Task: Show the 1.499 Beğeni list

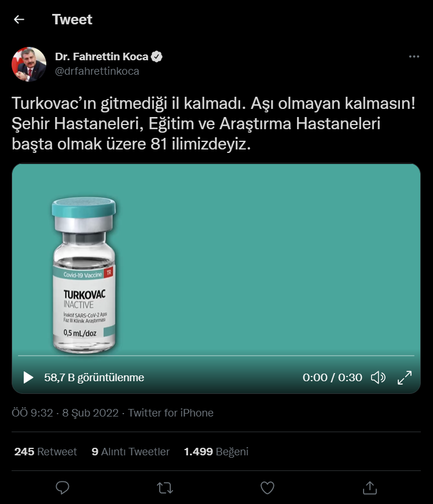Action: point(216,452)
